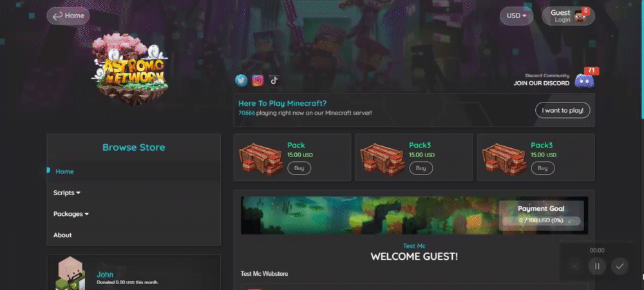
Task: Pause the recording with pause icon
Action: tap(597, 266)
